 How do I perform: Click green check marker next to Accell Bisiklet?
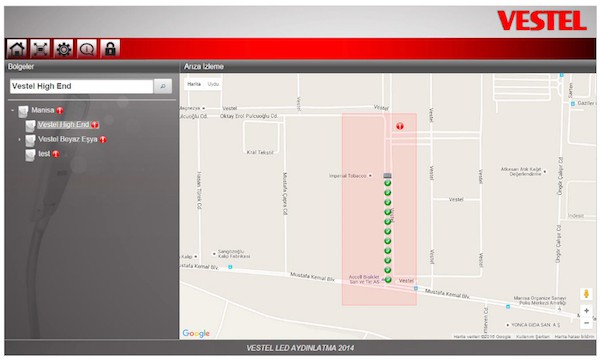tap(388, 280)
